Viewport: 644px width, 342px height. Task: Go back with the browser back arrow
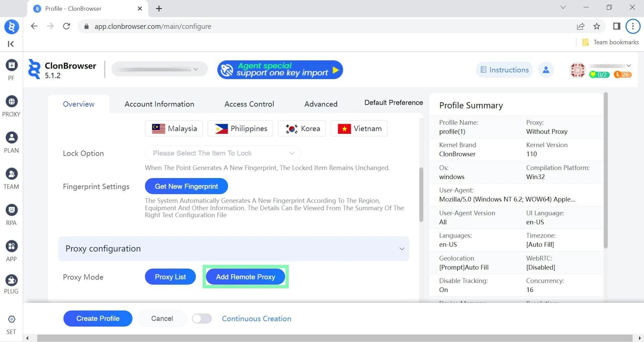pyautogui.click(x=34, y=26)
